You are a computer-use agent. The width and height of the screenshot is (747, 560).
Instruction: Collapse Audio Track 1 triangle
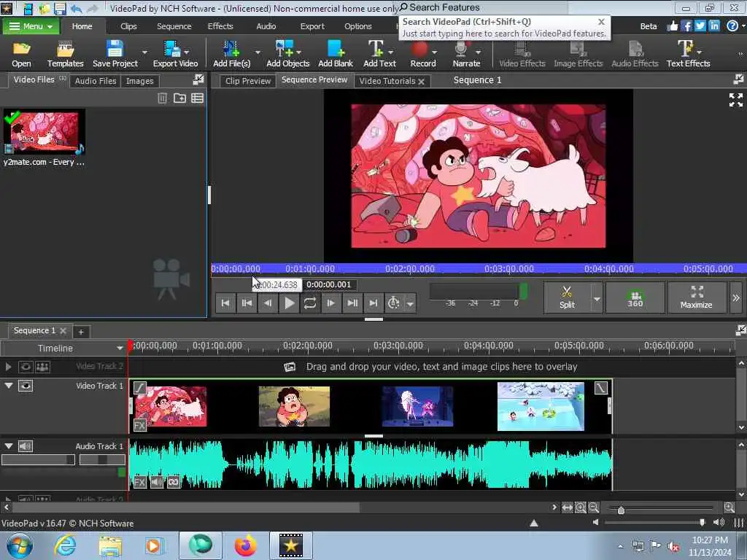coord(9,446)
